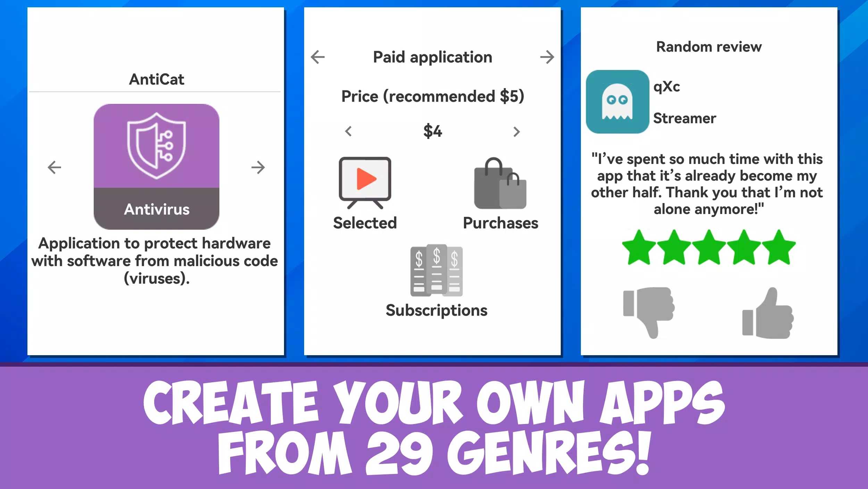Increase price with right chevron button
Image resolution: width=868 pixels, height=489 pixels.
pyautogui.click(x=516, y=131)
